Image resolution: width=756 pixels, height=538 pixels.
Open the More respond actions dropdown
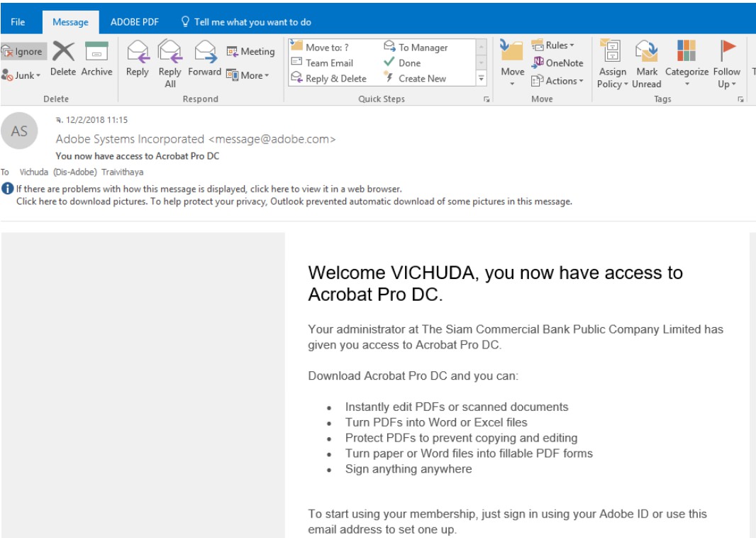click(x=248, y=75)
